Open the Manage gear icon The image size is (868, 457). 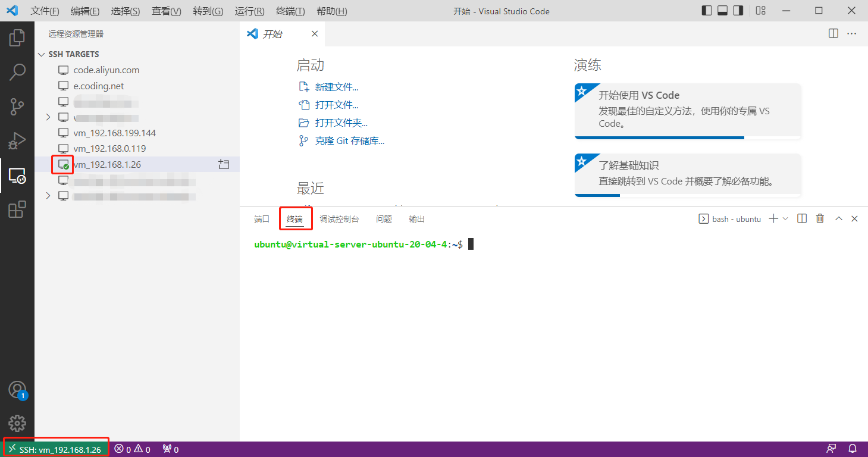pyautogui.click(x=17, y=423)
